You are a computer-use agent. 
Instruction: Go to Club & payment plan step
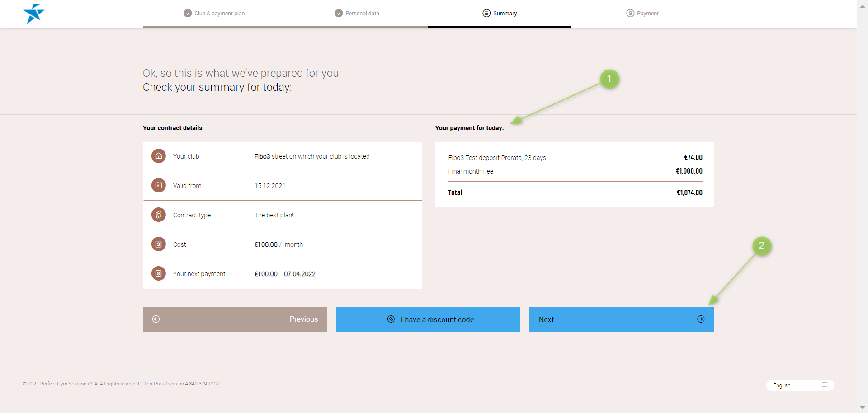(x=214, y=14)
